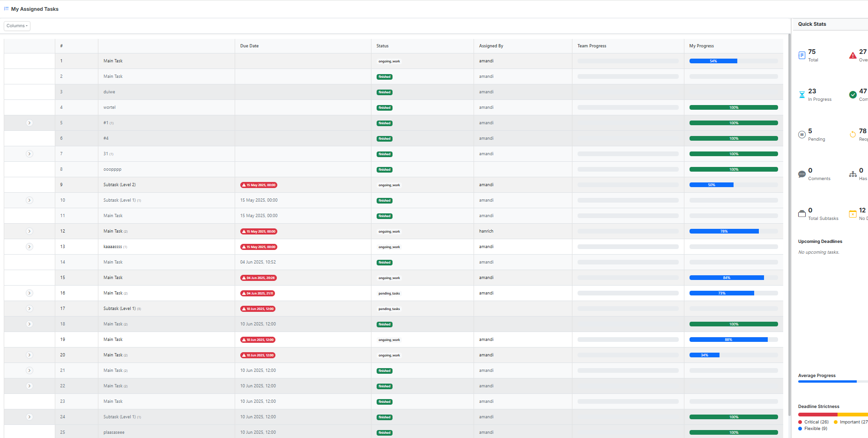Click the red overdue warning triangle icon
This screenshot has height=438, width=868.
pyautogui.click(x=853, y=55)
